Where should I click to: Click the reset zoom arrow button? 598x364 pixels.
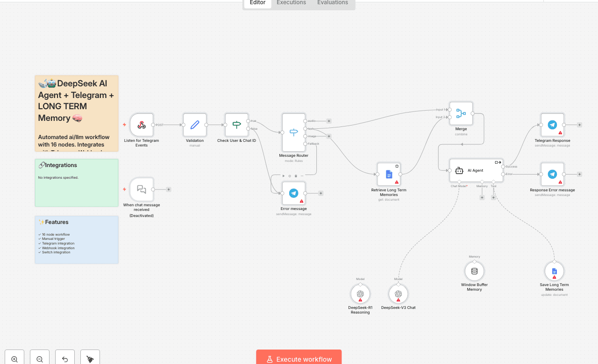[x=65, y=359]
